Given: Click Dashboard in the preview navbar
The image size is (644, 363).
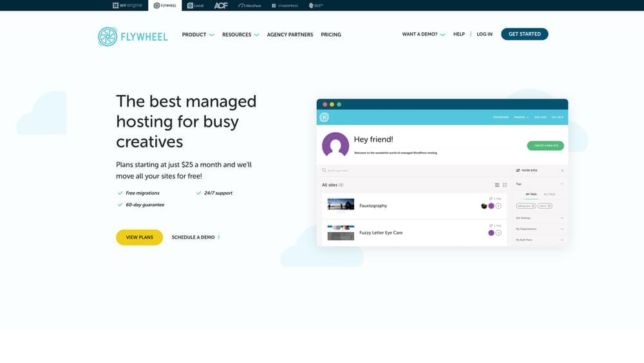Looking at the screenshot, I should pyautogui.click(x=500, y=117).
